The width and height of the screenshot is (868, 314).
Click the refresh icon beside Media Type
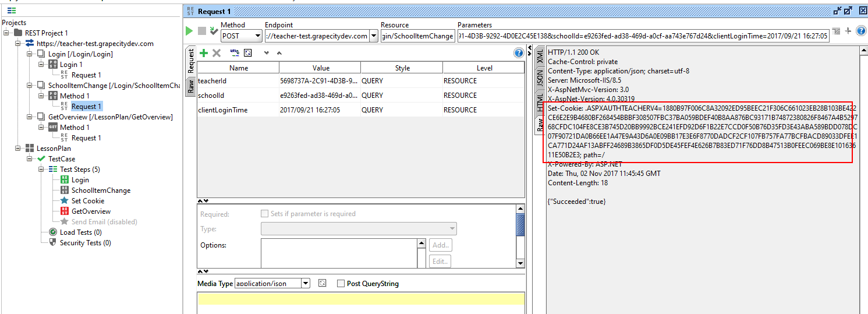(x=322, y=283)
